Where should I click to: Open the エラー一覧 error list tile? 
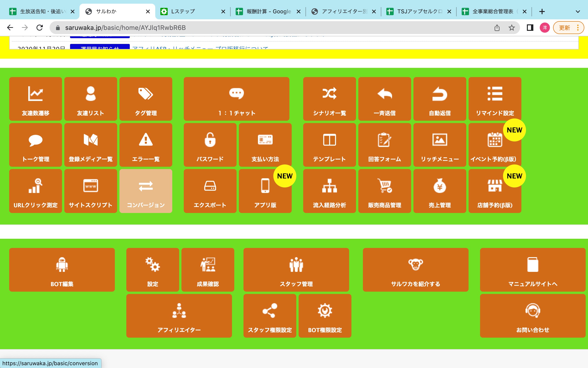(146, 145)
